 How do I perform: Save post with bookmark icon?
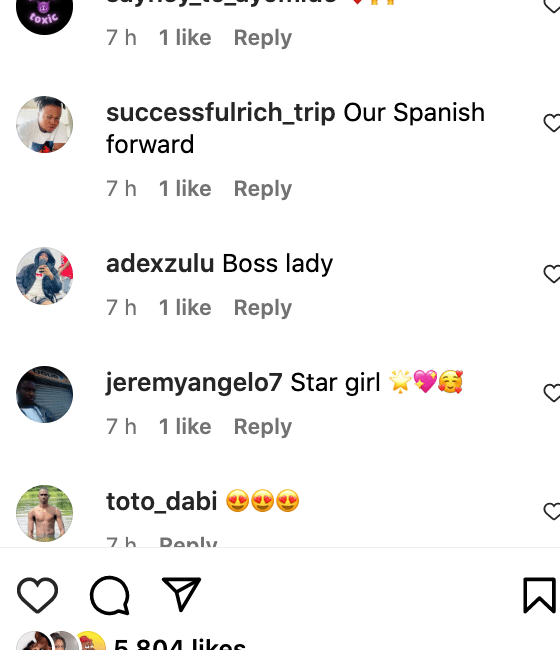pyautogui.click(x=539, y=595)
